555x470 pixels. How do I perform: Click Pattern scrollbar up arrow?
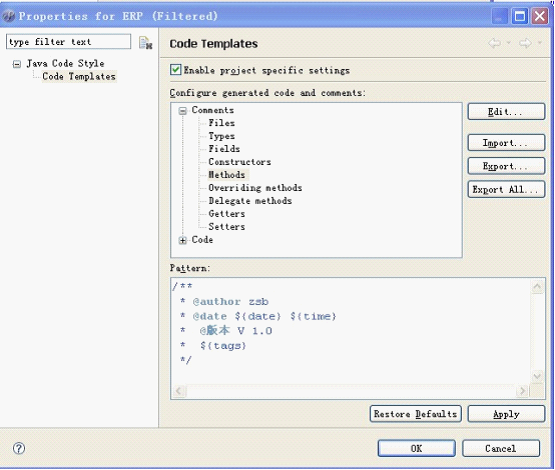coord(537,287)
